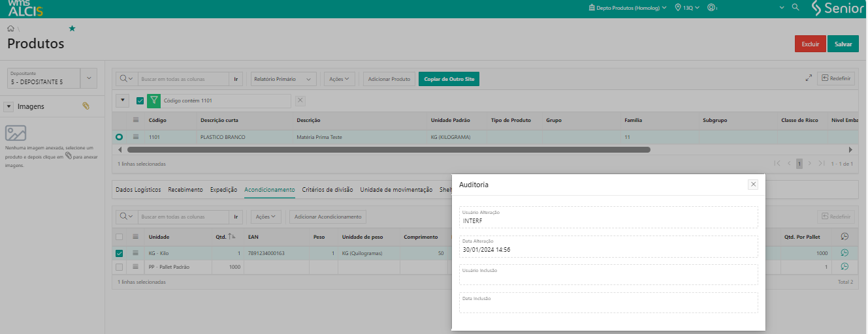Screen dimensions: 868x334
Task: Click the paperclip attach icon beside Imagens
Action: tap(86, 106)
